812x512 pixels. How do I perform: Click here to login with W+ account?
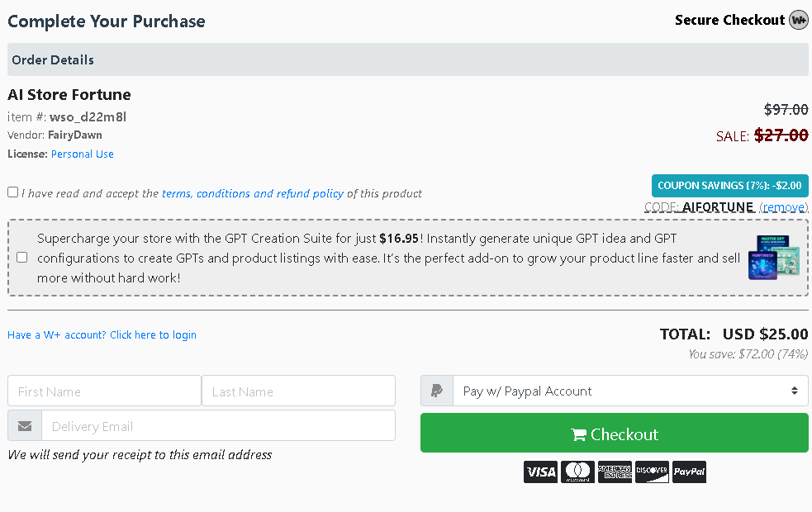(153, 334)
